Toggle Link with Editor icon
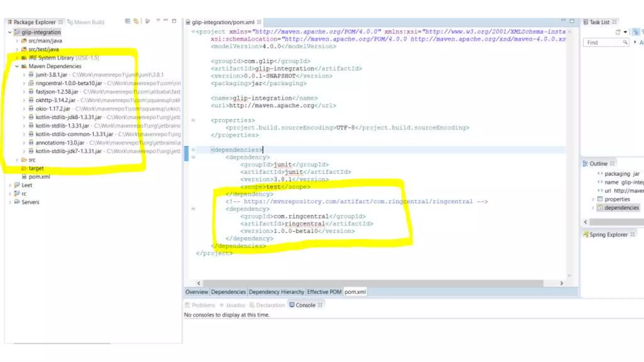Screen dimensions: 644x362 click(x=136, y=21)
